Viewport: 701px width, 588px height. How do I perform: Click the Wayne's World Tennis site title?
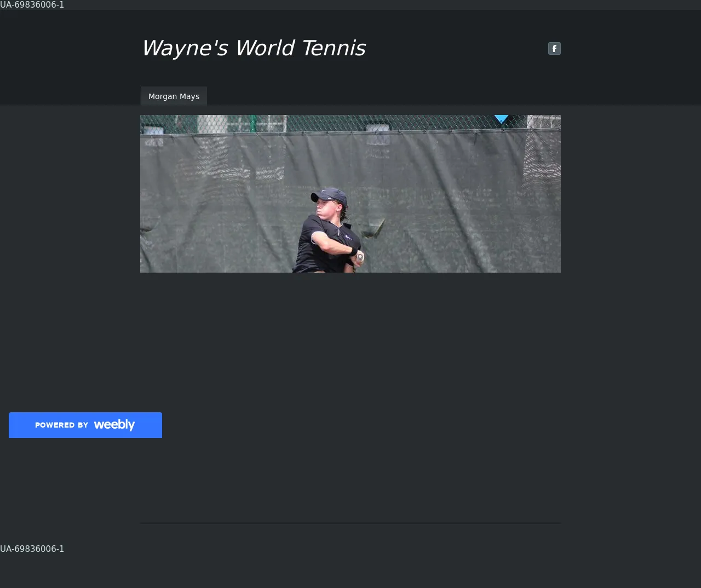(253, 48)
